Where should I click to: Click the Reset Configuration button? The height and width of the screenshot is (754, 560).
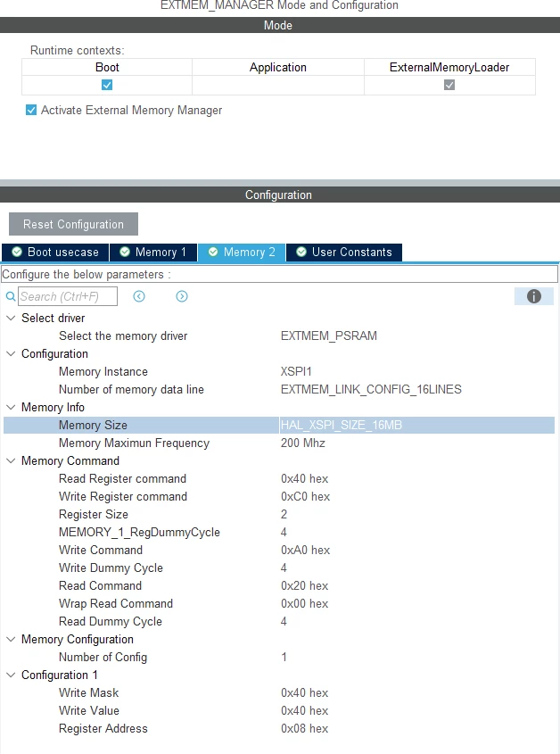click(x=73, y=224)
